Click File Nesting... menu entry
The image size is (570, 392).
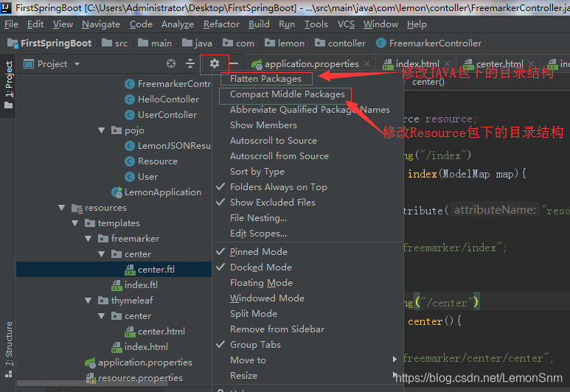[x=258, y=218]
